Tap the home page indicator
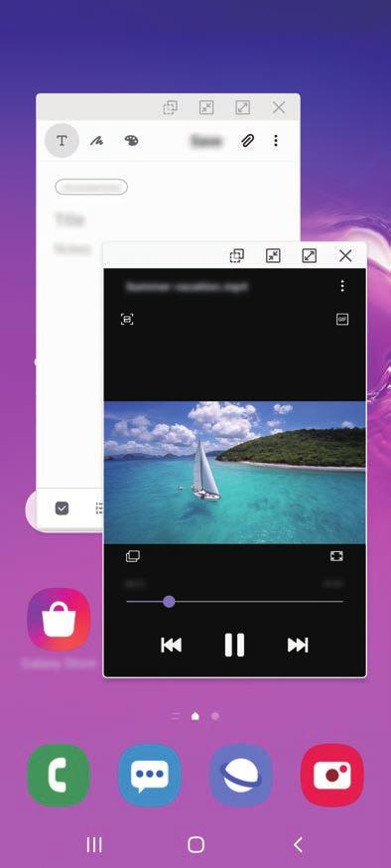 pyautogui.click(x=195, y=716)
